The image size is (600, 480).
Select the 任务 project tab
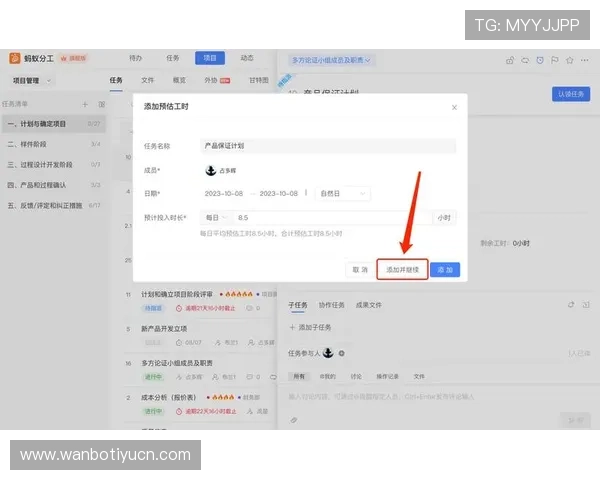pyautogui.click(x=116, y=80)
